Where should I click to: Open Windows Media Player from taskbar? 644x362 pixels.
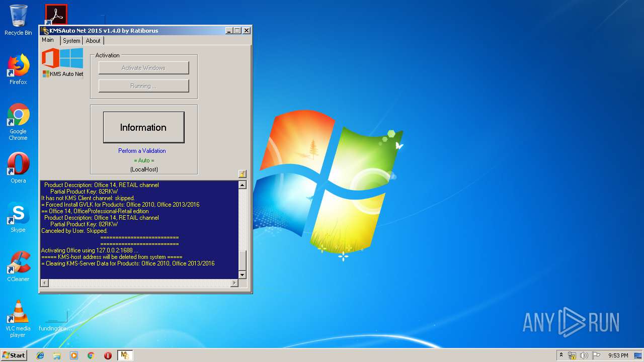coord(74,355)
